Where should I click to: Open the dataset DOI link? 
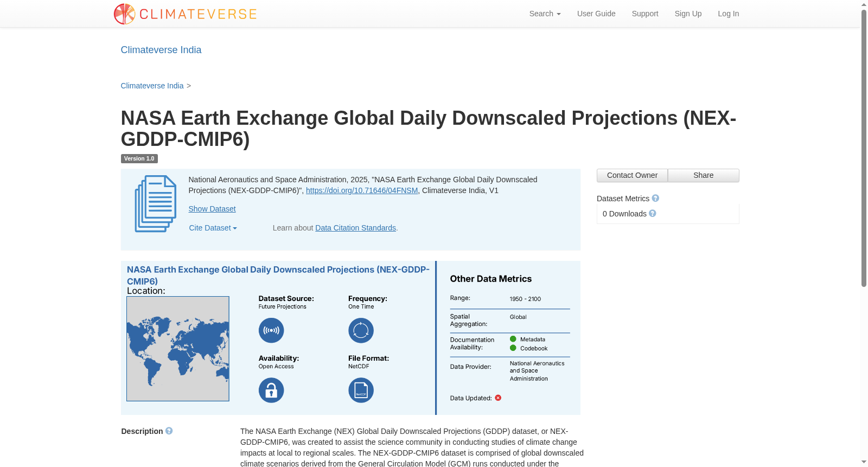click(x=362, y=190)
